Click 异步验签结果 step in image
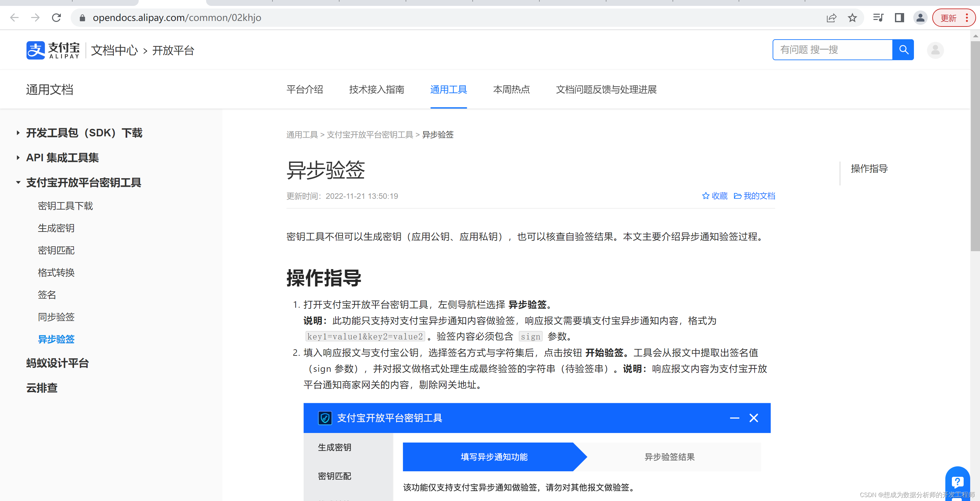 [x=670, y=457]
